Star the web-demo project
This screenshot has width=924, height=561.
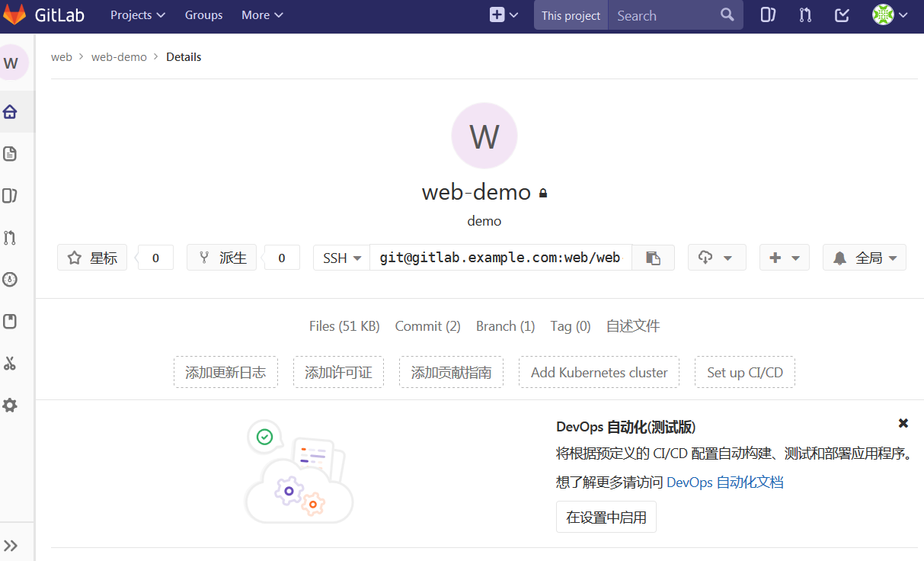pos(91,257)
